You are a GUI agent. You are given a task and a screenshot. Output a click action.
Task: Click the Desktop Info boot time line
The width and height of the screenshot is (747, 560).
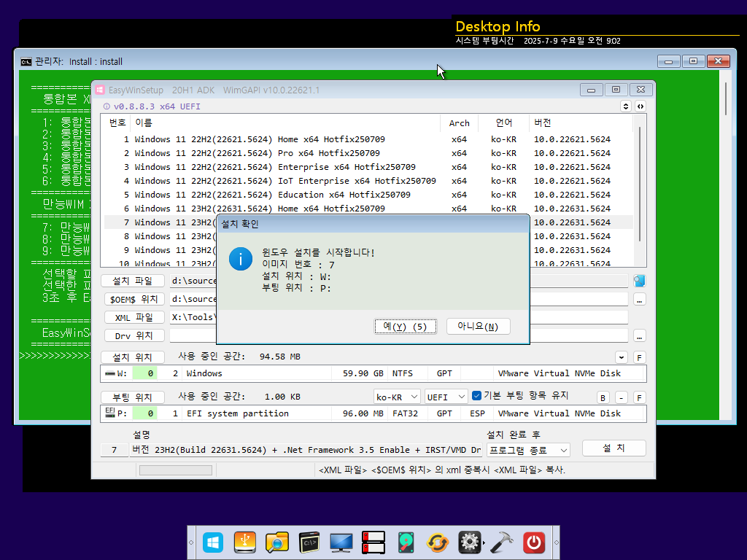538,41
